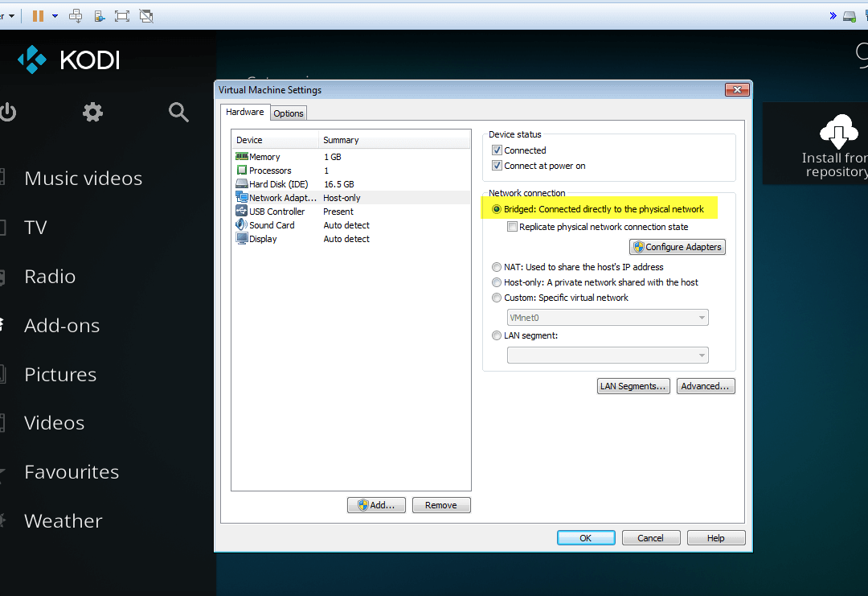868x596 pixels.
Task: Click the Kodi search magnifier icon
Action: 178,113
